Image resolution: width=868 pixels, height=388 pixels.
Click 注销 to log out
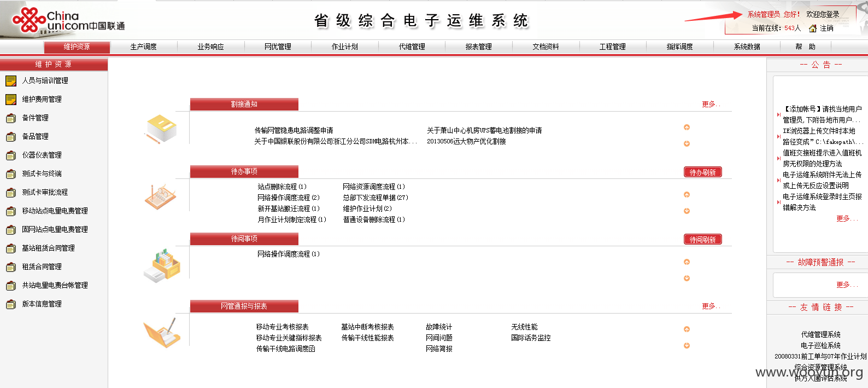pos(827,28)
